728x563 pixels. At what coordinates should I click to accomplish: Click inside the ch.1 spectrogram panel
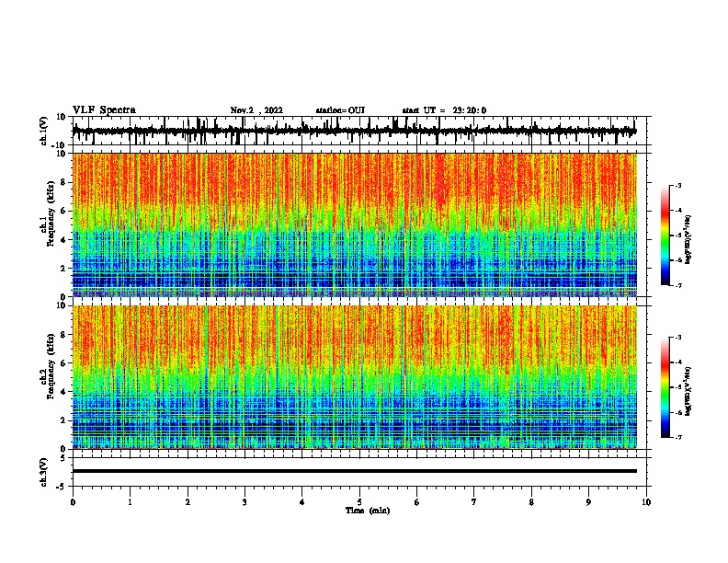pyautogui.click(x=354, y=224)
